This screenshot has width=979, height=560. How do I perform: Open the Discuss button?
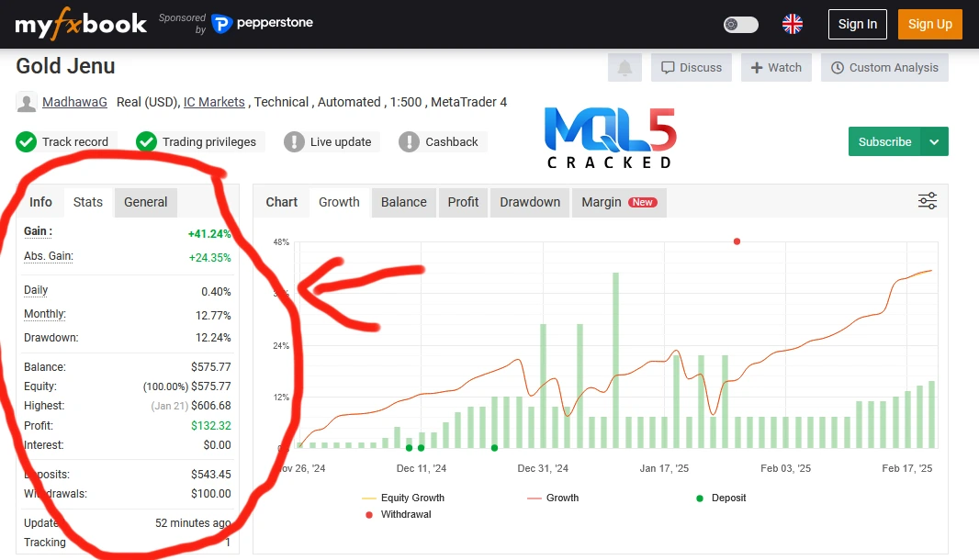click(x=692, y=67)
